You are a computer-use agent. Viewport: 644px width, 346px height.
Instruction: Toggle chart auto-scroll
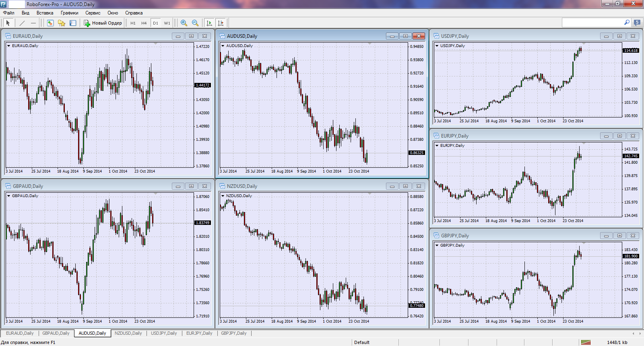tap(209, 23)
